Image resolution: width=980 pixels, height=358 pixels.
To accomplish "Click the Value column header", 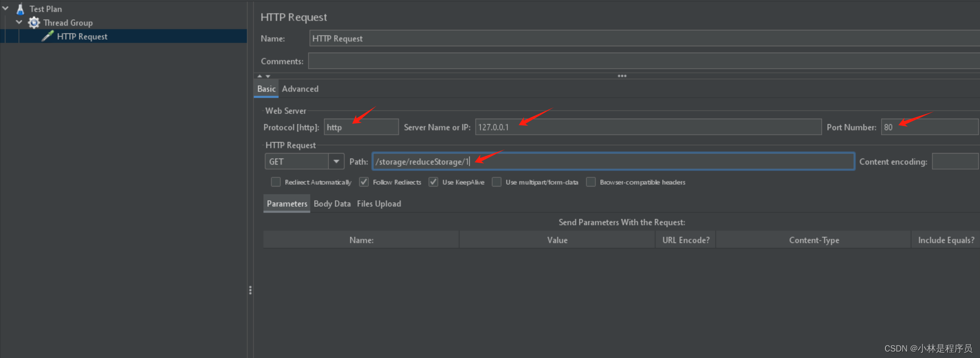I will click(x=557, y=240).
